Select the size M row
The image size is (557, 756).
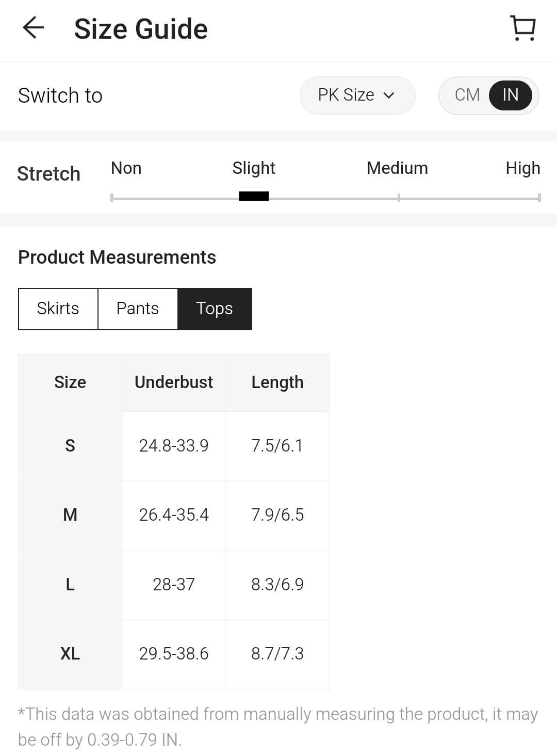pos(70,515)
